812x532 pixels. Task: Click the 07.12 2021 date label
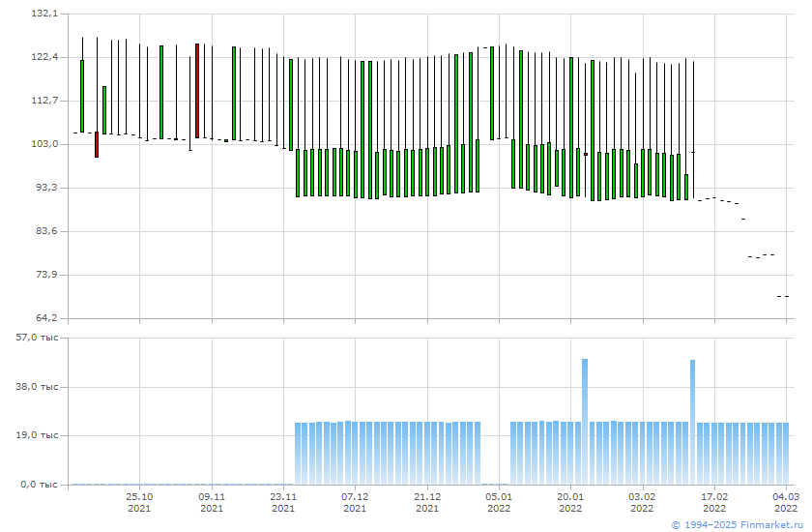click(x=355, y=502)
